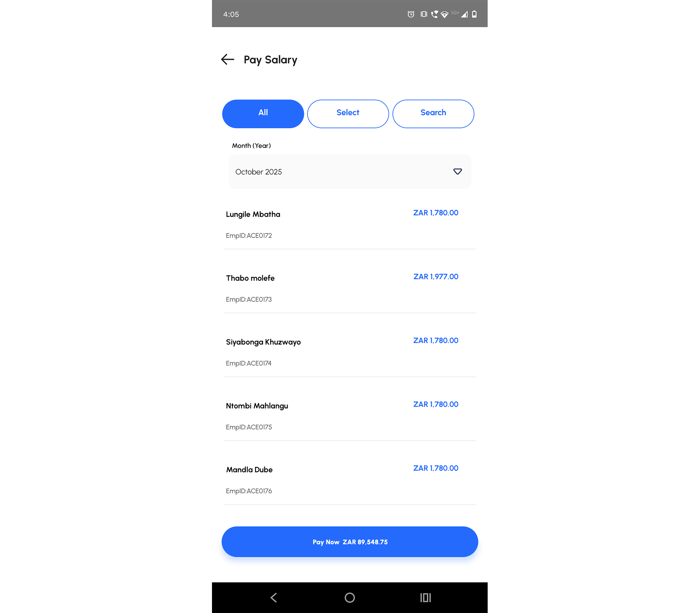700x613 pixels.
Task: Go back using the Pay Salary arrow
Action: [228, 59]
